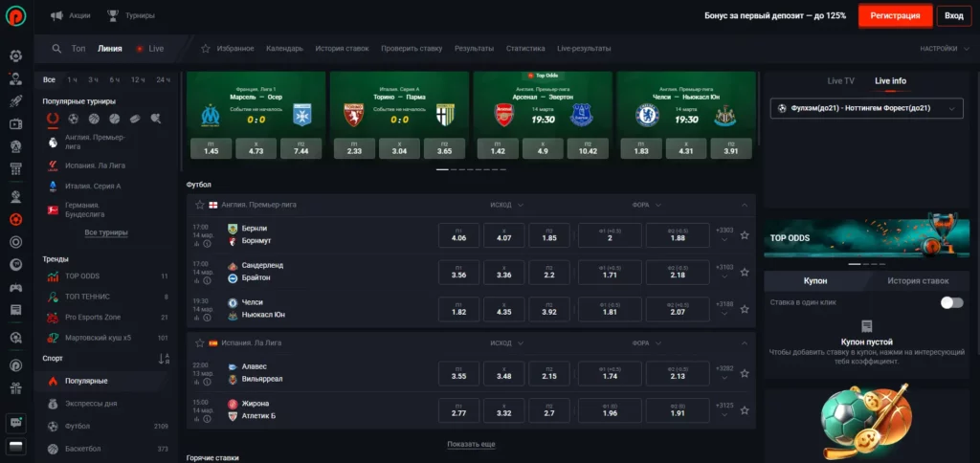This screenshot has width=980, height=463.
Task: Collapse the Англия Премьер-лига section
Action: point(745,205)
